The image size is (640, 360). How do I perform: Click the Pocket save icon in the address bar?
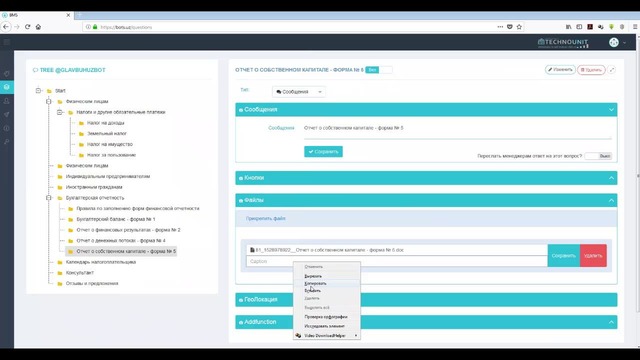pyautogui.click(x=509, y=27)
